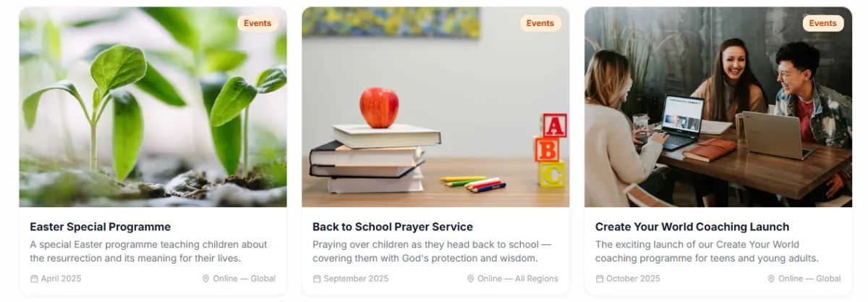Viewport: 868px width, 302px height.
Task: Open Back to School Prayer Service title
Action: pyautogui.click(x=393, y=227)
